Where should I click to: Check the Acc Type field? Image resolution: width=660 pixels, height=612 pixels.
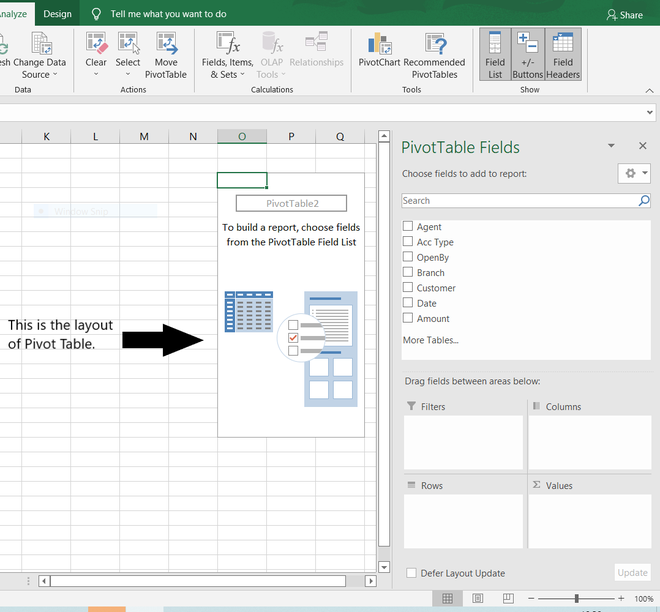[408, 241]
